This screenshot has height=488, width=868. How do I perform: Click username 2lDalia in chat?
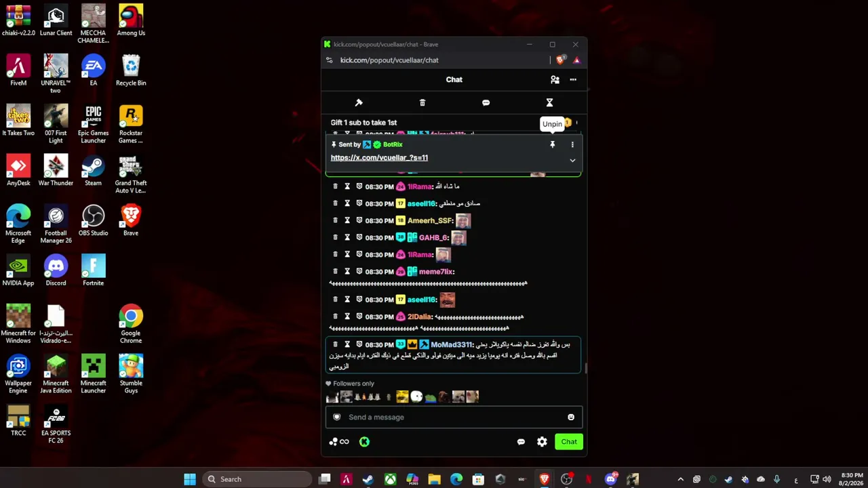[420, 317]
